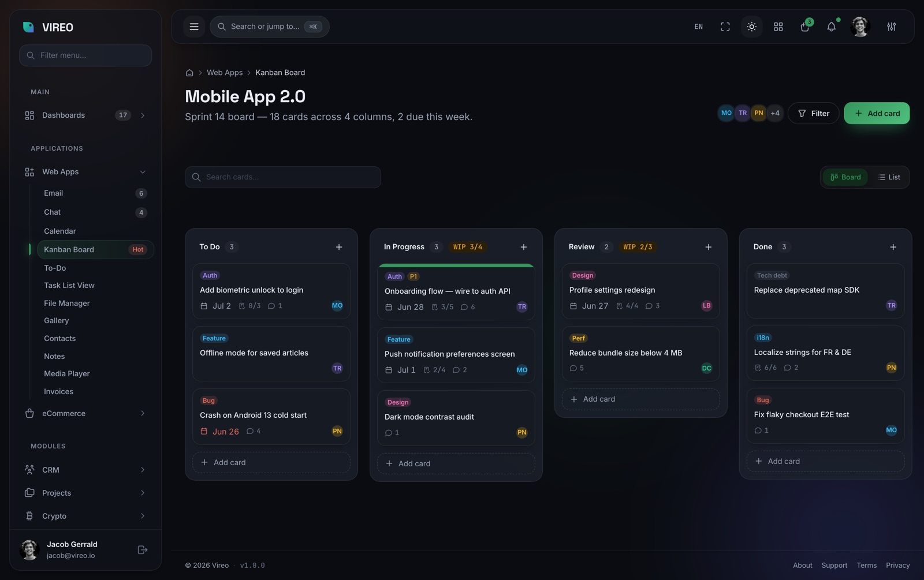Click the green Add card button
The height and width of the screenshot is (580, 924).
[877, 113]
